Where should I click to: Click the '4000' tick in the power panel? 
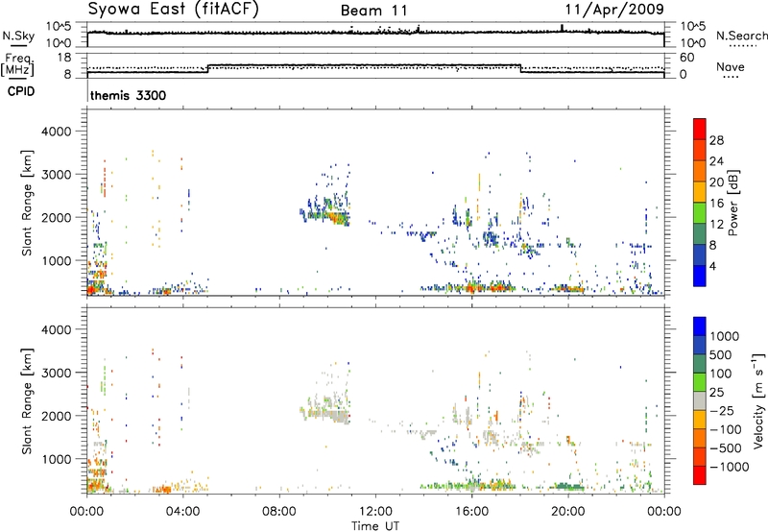point(57,132)
